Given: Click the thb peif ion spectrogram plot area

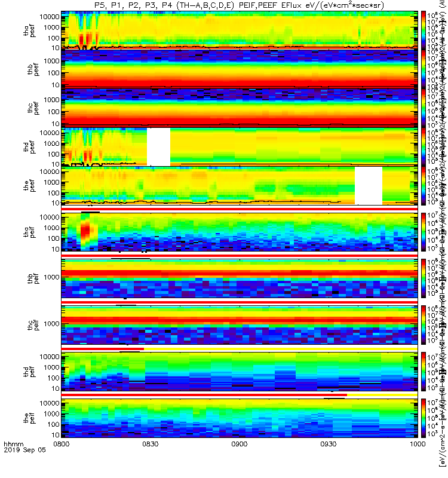Looking at the screenshot, I should coord(240,278).
